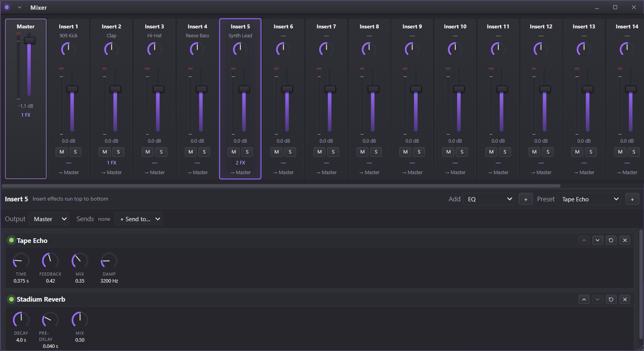This screenshot has width=644, height=351.
Task: Remove the Tape Echo effect
Action: click(625, 240)
